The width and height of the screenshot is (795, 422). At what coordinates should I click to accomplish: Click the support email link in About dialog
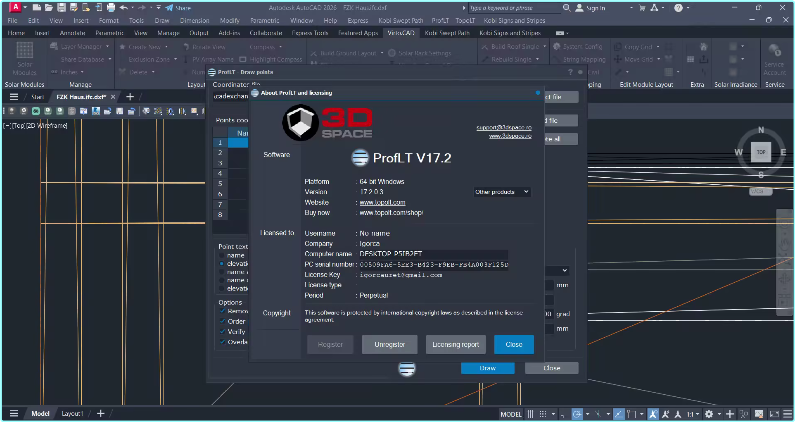pos(503,127)
